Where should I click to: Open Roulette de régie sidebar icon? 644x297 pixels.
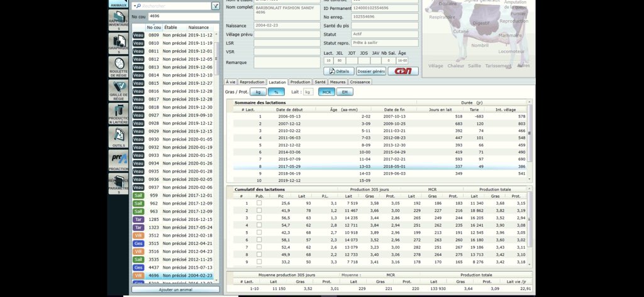coord(118,67)
